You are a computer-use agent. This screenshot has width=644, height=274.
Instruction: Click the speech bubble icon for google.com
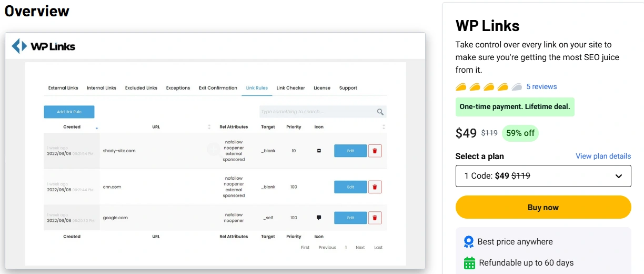click(319, 218)
